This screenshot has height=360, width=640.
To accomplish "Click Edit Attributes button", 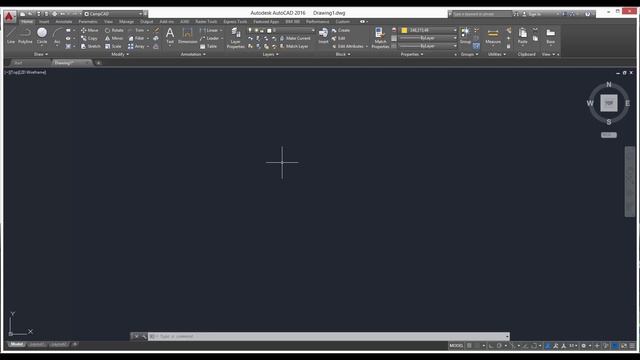I will click(348, 47).
